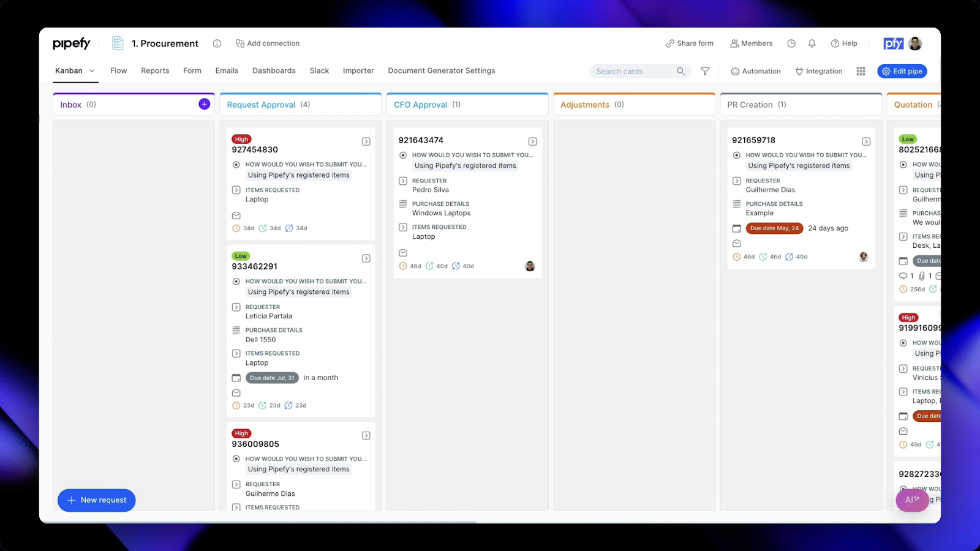Click the Low label on card 933462291

[241, 256]
